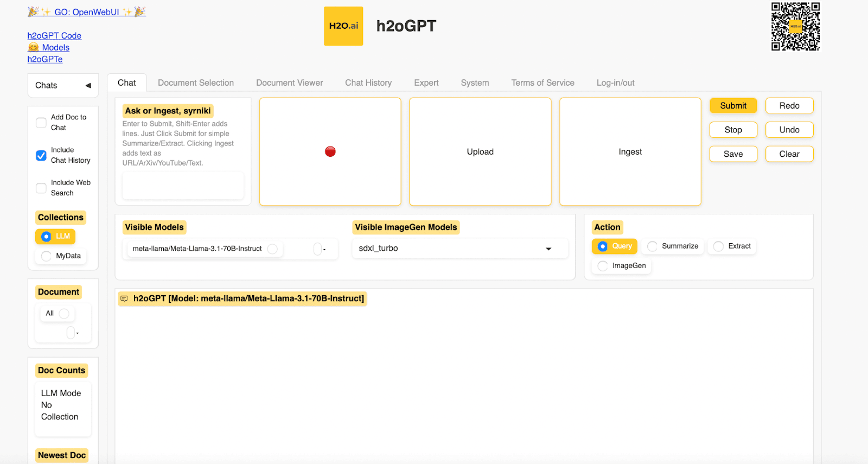Open the Log-in/out tab
This screenshot has width=868, height=464.
[615, 82]
